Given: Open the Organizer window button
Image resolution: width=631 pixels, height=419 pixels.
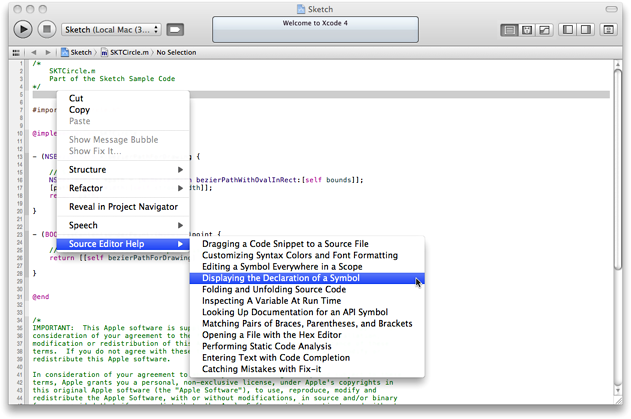Looking at the screenshot, I should point(608,30).
